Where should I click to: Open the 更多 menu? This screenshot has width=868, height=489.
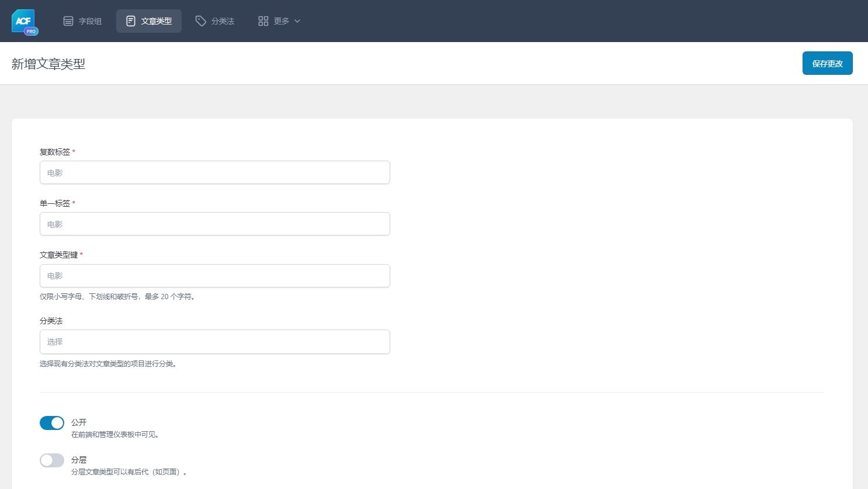click(x=279, y=21)
